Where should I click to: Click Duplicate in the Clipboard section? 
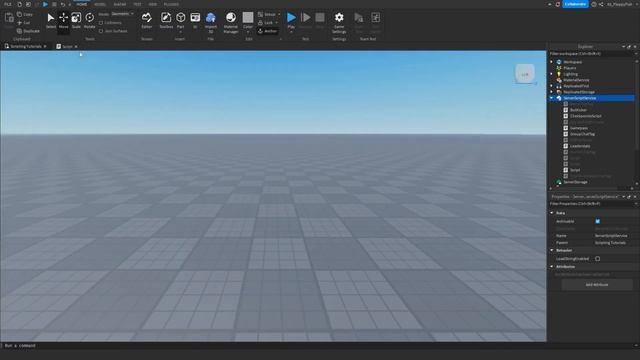(x=28, y=31)
